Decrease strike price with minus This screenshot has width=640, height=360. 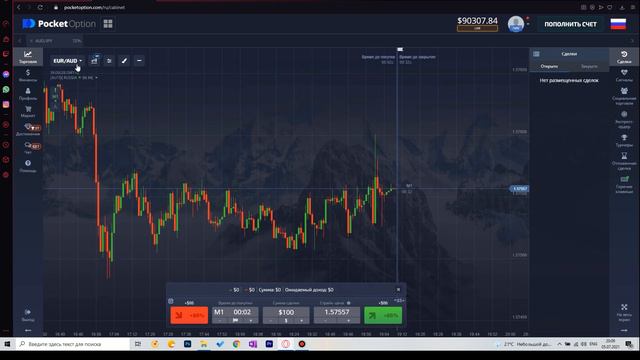[x=325, y=321]
